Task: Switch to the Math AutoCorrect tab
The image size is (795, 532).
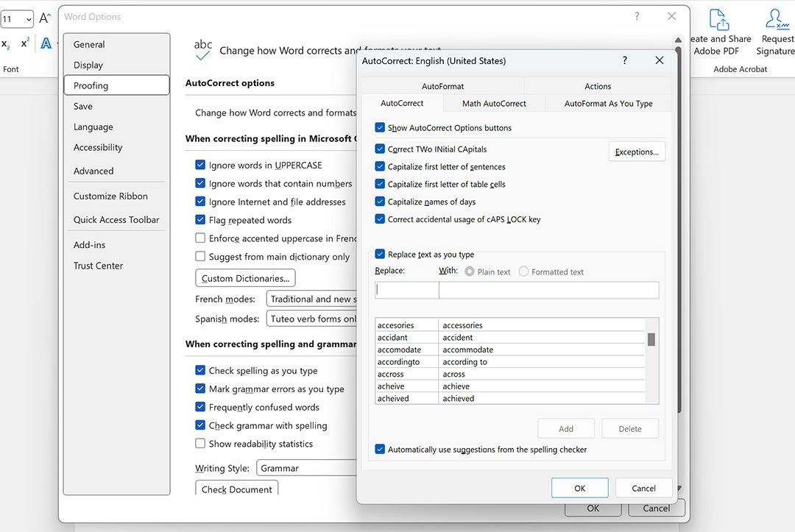Action: [494, 104]
